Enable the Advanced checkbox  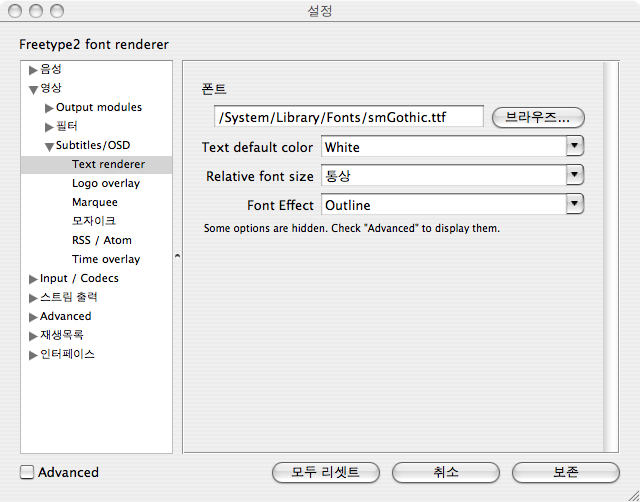27,473
